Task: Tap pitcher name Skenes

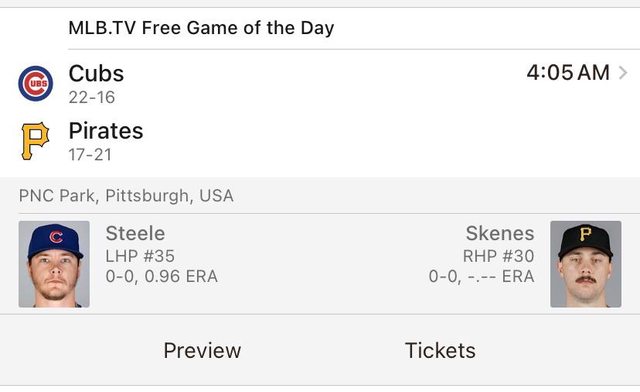Action: (500, 234)
